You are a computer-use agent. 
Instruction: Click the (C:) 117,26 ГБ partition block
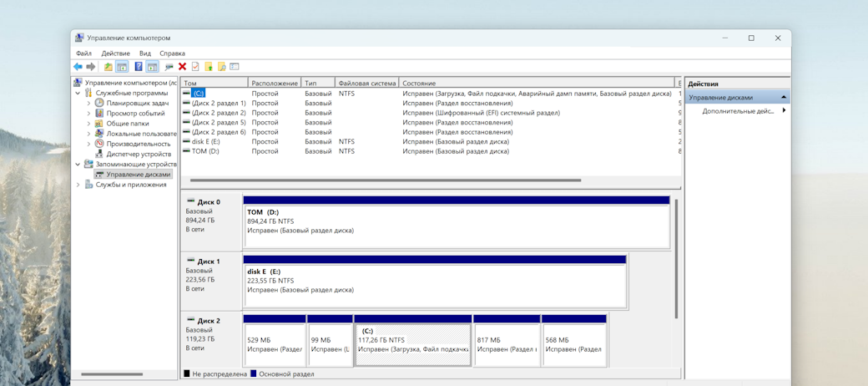pos(413,340)
